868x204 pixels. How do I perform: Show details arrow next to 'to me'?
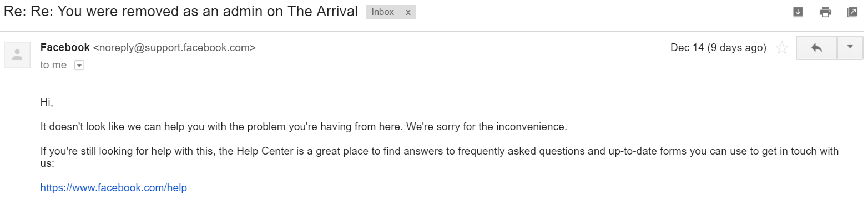79,65
